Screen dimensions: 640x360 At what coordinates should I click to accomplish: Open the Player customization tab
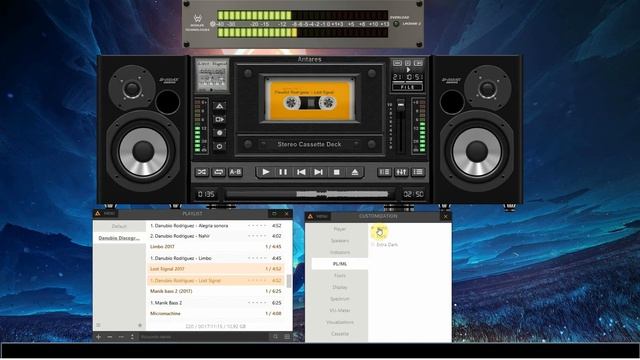(x=340, y=229)
